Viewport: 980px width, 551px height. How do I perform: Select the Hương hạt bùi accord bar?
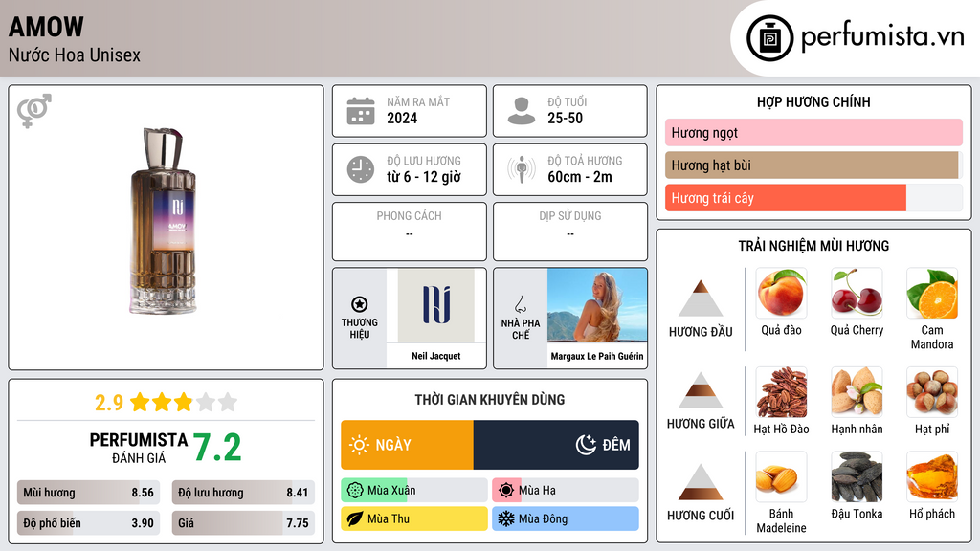(x=813, y=165)
